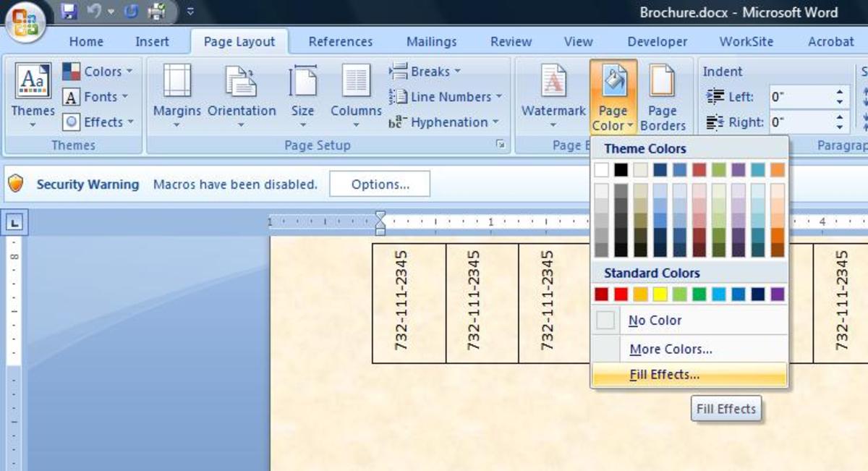Open the Line Numbers menu

436,96
